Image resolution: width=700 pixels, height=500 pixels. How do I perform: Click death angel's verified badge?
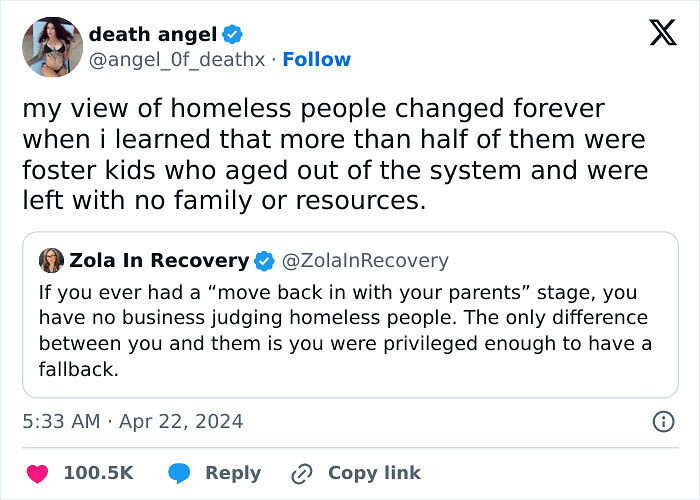[230, 35]
